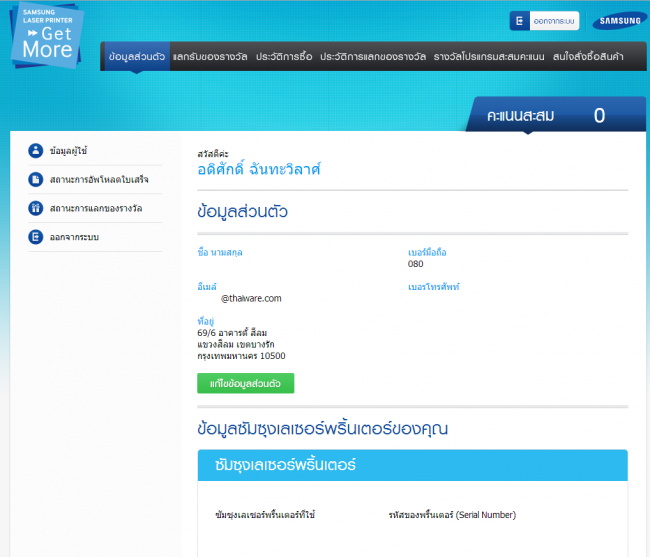
Task: Click the @thaiware.com email value
Action: tap(251, 298)
